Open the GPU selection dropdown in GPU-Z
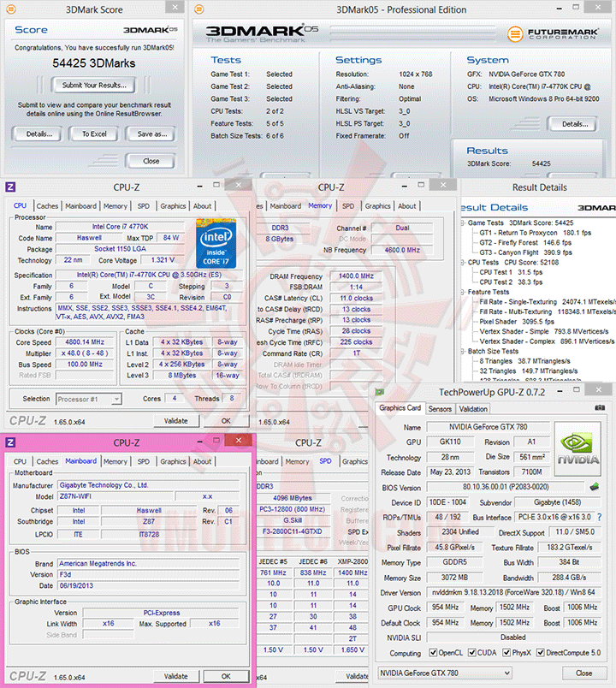This screenshot has height=688, width=616. click(445, 673)
